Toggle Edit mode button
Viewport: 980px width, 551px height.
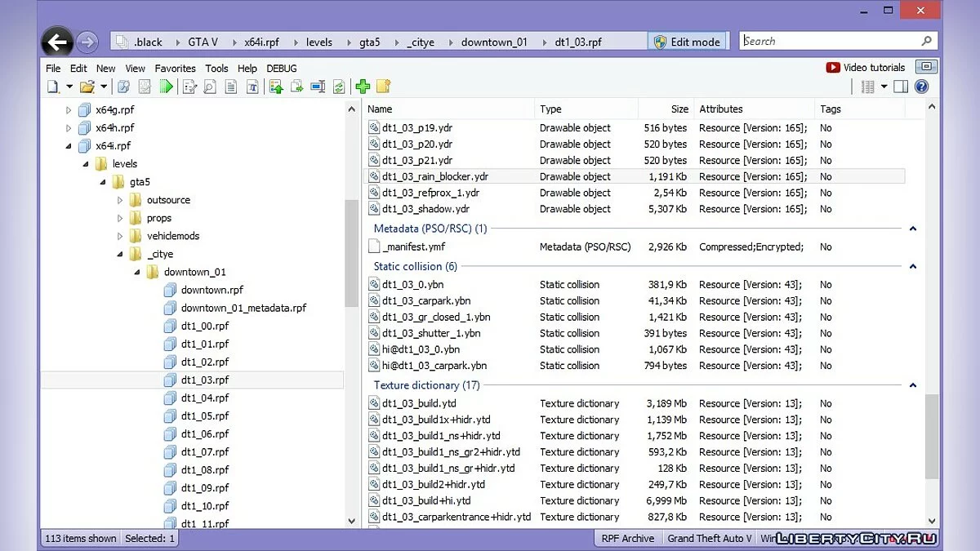click(x=687, y=42)
